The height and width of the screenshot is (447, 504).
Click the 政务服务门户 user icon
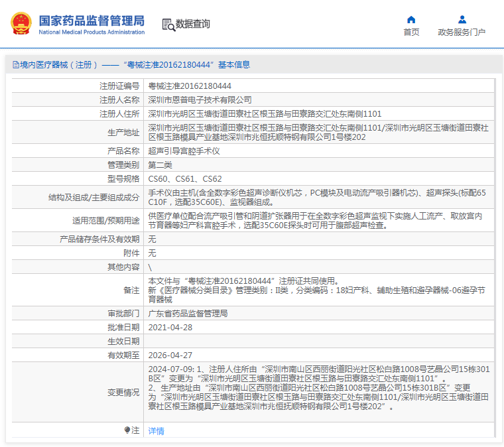tap(462, 20)
